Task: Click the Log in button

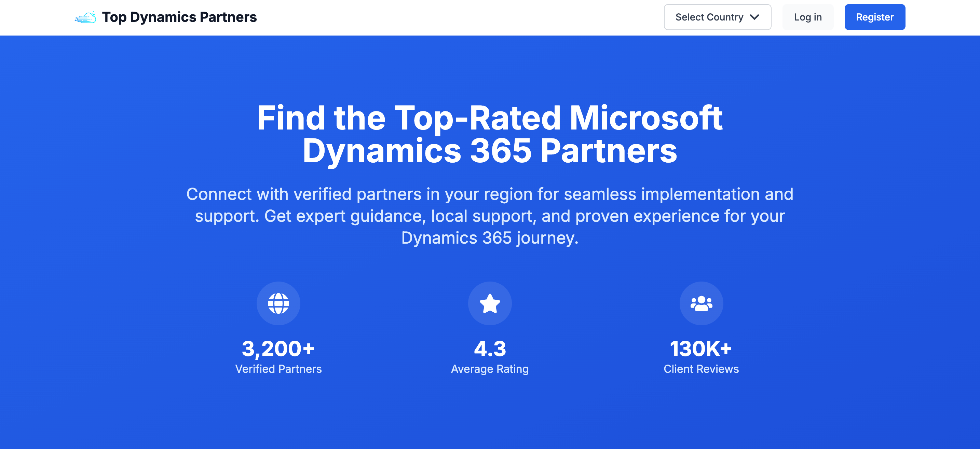Action: click(x=808, y=17)
